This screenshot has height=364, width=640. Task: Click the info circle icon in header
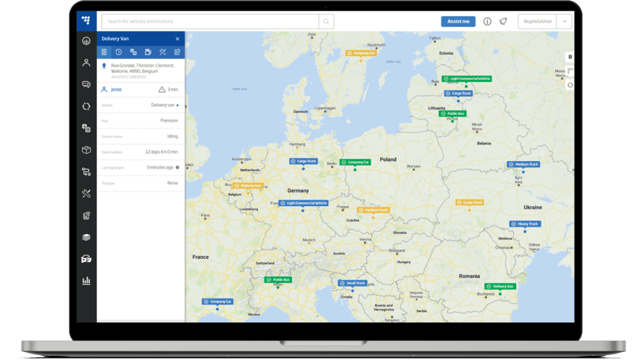(x=487, y=21)
